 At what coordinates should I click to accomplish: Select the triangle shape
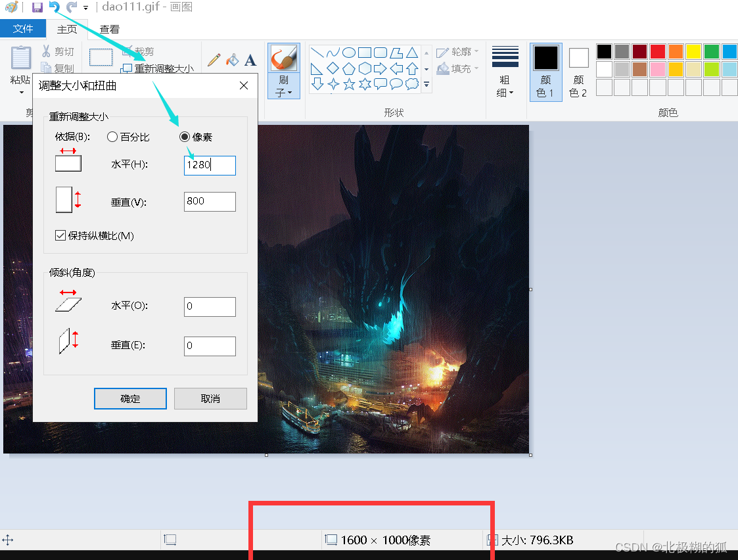(412, 52)
